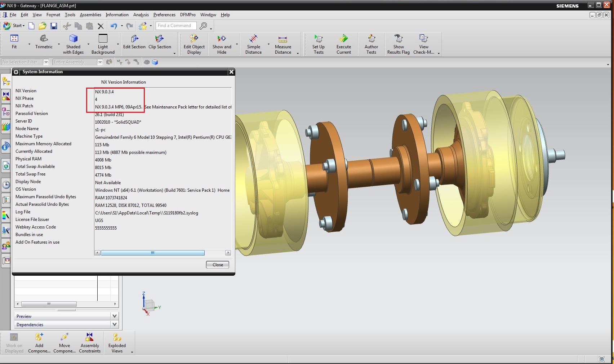Open the Light Background dropdown arrow
Image resolution: width=614 pixels, height=364 pixels.
point(118,44)
